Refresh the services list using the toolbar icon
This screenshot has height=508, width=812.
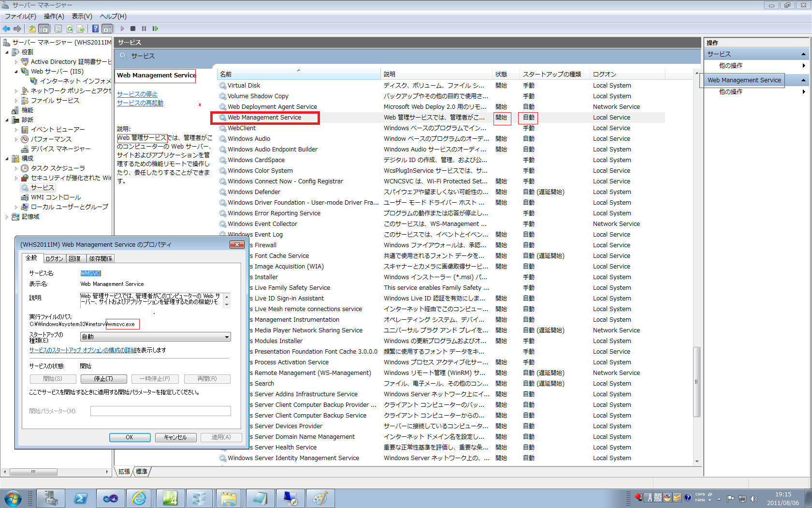pos(70,29)
